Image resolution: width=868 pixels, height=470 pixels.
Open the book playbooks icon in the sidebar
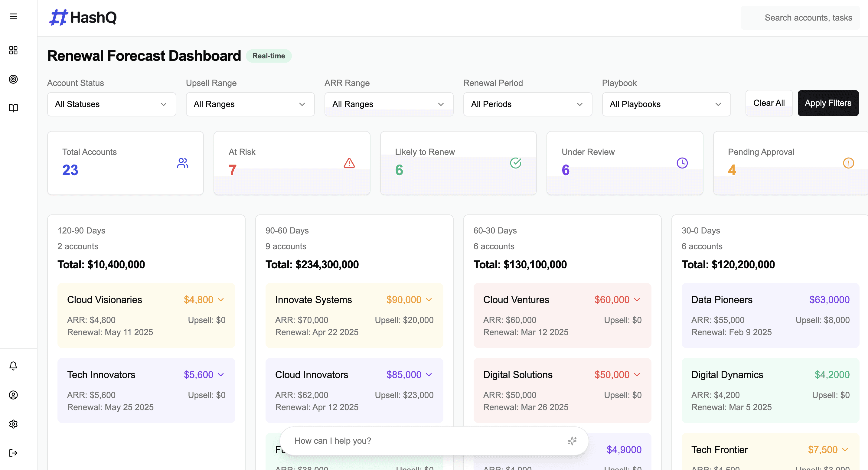click(x=13, y=108)
